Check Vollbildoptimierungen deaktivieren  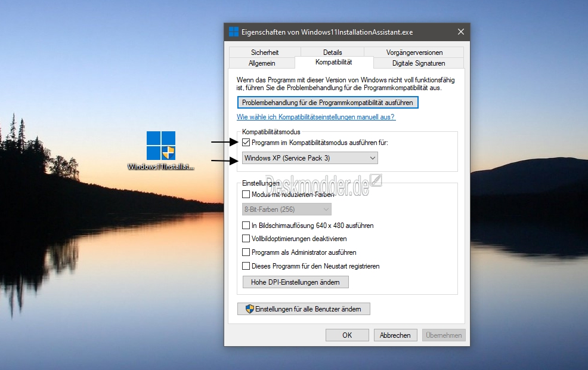(246, 239)
